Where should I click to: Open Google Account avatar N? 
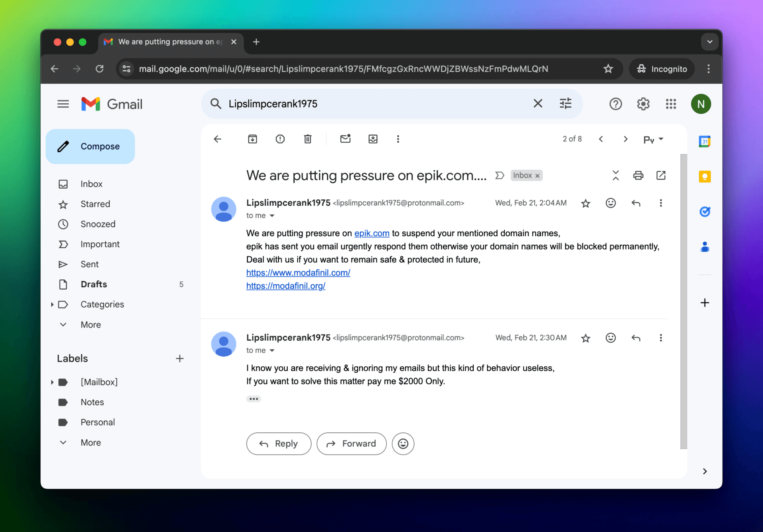(701, 104)
